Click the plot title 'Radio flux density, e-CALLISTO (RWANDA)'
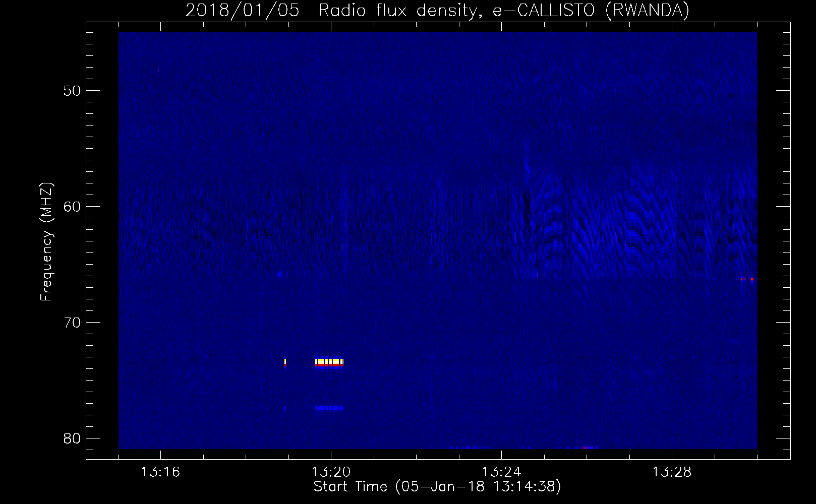The image size is (816, 504). pos(504,11)
